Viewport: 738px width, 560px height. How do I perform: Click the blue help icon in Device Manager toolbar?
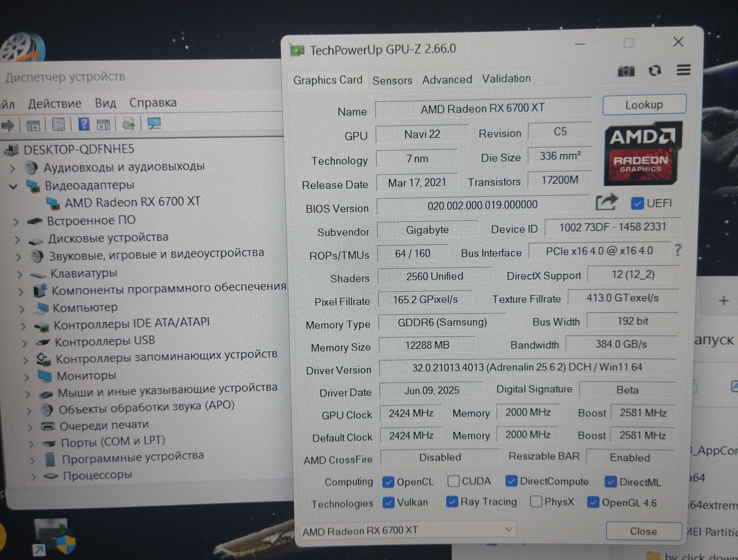pyautogui.click(x=84, y=124)
